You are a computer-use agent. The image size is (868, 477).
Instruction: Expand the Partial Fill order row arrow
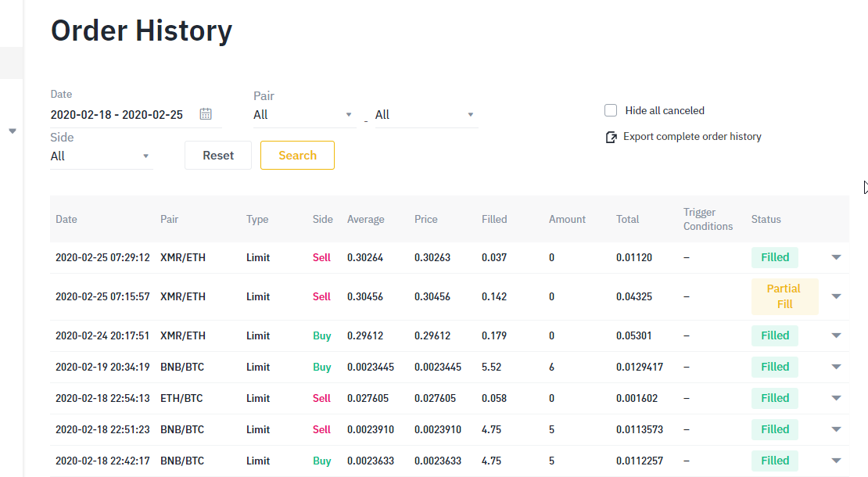(836, 296)
